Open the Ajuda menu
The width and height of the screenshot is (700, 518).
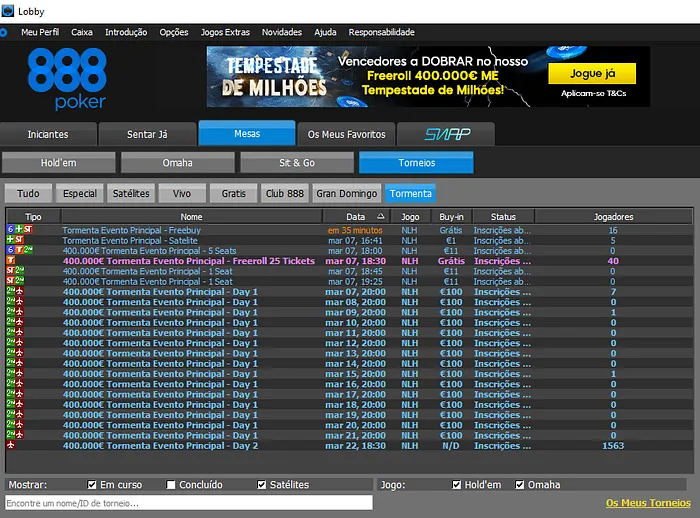coord(325,32)
